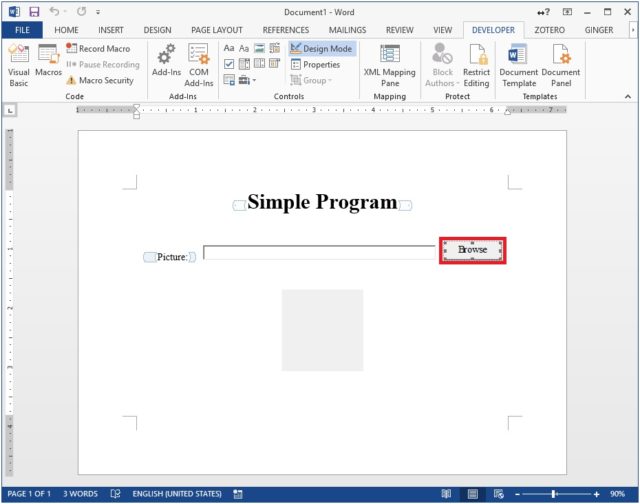
Task: Switch to the PAGE LAYOUT tab
Action: (x=217, y=30)
